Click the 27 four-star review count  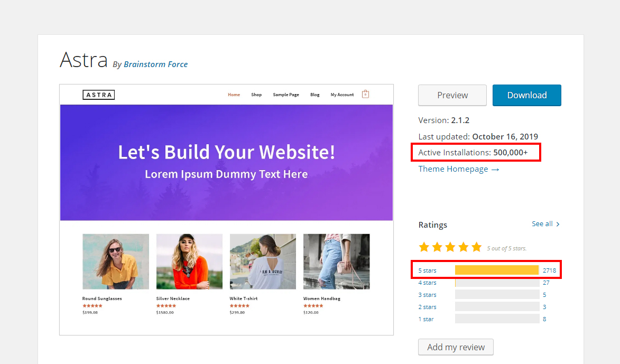click(546, 283)
